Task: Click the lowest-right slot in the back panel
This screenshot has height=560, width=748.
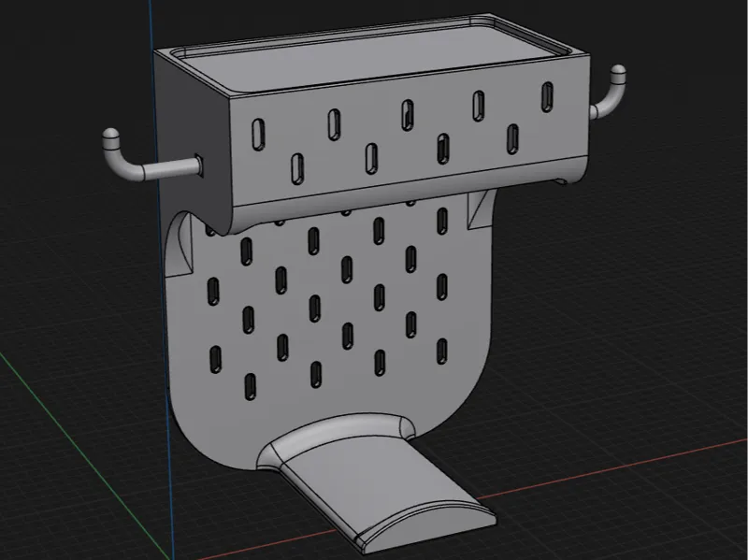Action: pyautogui.click(x=441, y=352)
